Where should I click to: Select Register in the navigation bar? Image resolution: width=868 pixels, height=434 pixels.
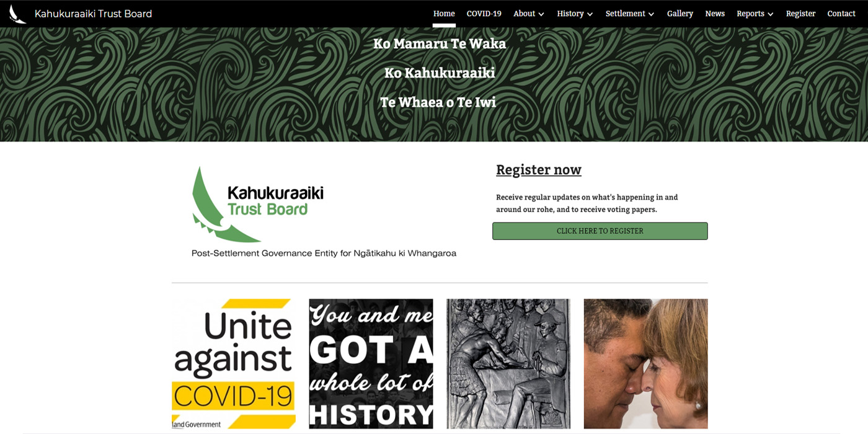point(800,14)
